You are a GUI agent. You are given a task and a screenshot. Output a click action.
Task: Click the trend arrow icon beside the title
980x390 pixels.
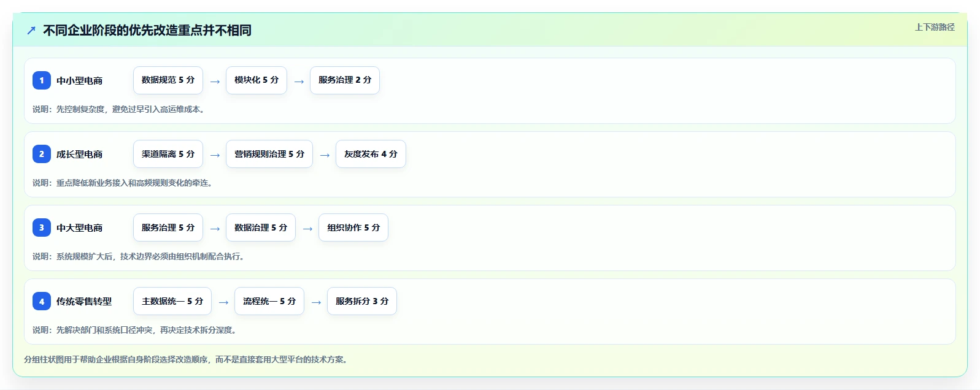point(31,30)
